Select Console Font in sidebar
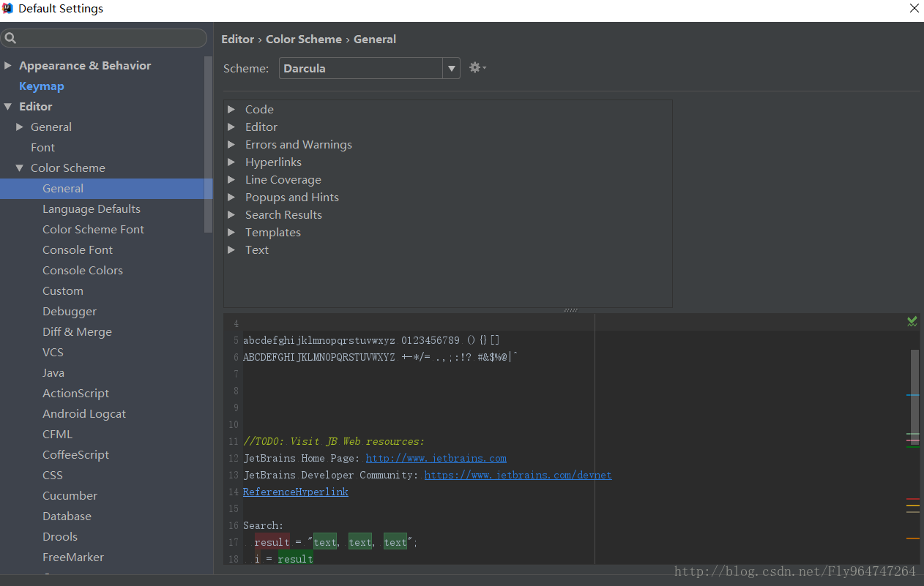924x586 pixels. pos(78,249)
